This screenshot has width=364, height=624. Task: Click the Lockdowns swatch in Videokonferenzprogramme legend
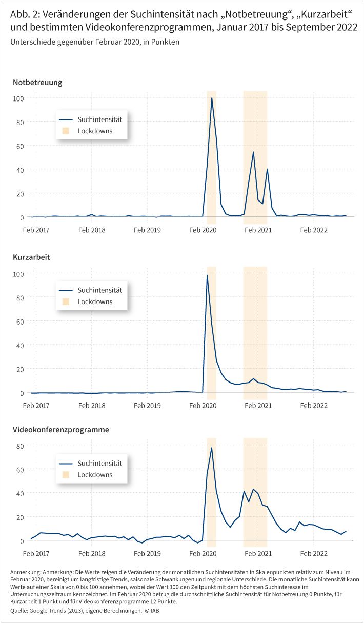(x=65, y=475)
